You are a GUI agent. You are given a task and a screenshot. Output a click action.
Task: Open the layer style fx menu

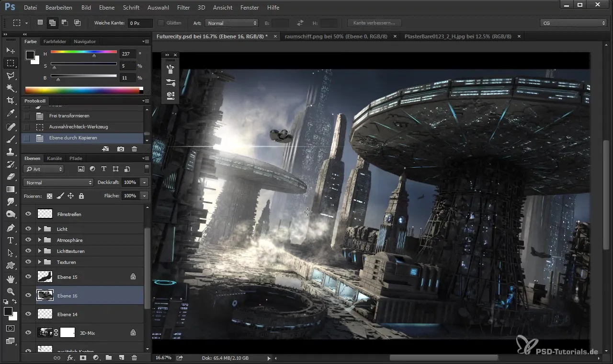70,358
